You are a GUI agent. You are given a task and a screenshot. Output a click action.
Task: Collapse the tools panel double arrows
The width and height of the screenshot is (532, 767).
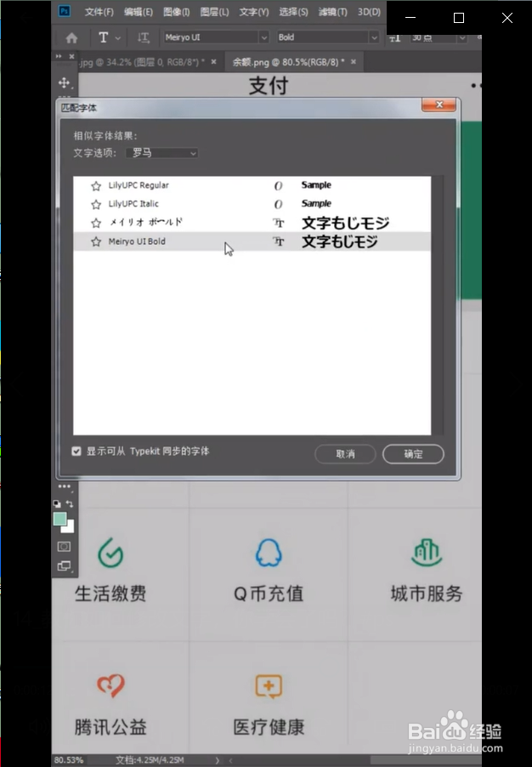59,56
